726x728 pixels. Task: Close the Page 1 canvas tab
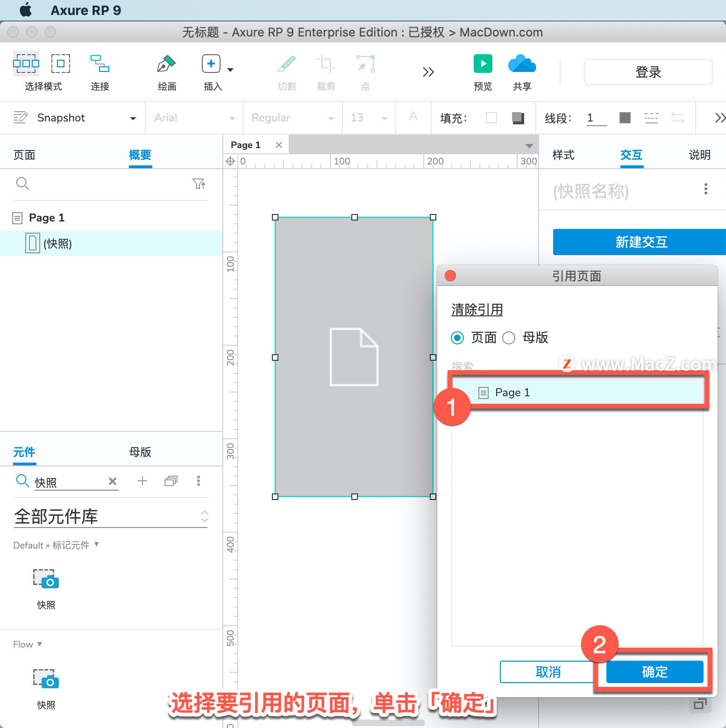(x=279, y=145)
